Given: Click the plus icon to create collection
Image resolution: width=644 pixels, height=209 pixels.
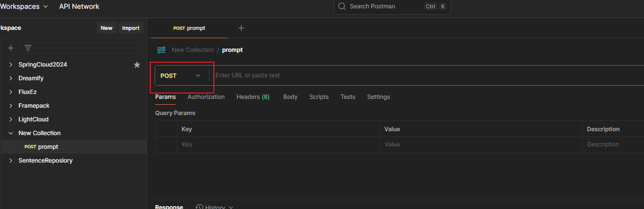Looking at the screenshot, I should pyautogui.click(x=10, y=48).
